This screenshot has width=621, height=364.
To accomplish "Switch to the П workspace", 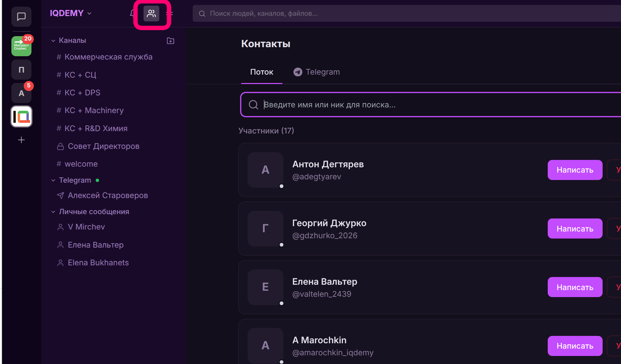I will (21, 70).
